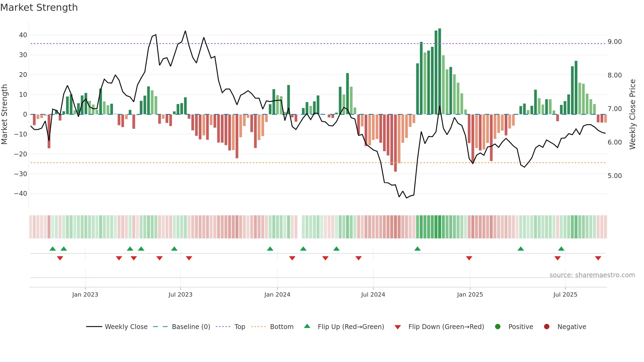
Task: Click the 40 market strength axis value
Action: (23, 35)
